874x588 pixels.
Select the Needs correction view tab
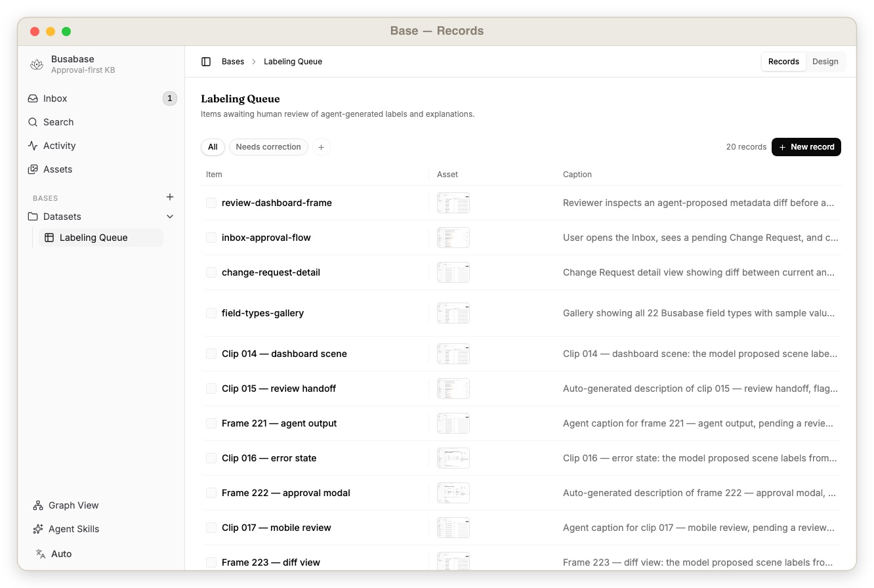[268, 147]
